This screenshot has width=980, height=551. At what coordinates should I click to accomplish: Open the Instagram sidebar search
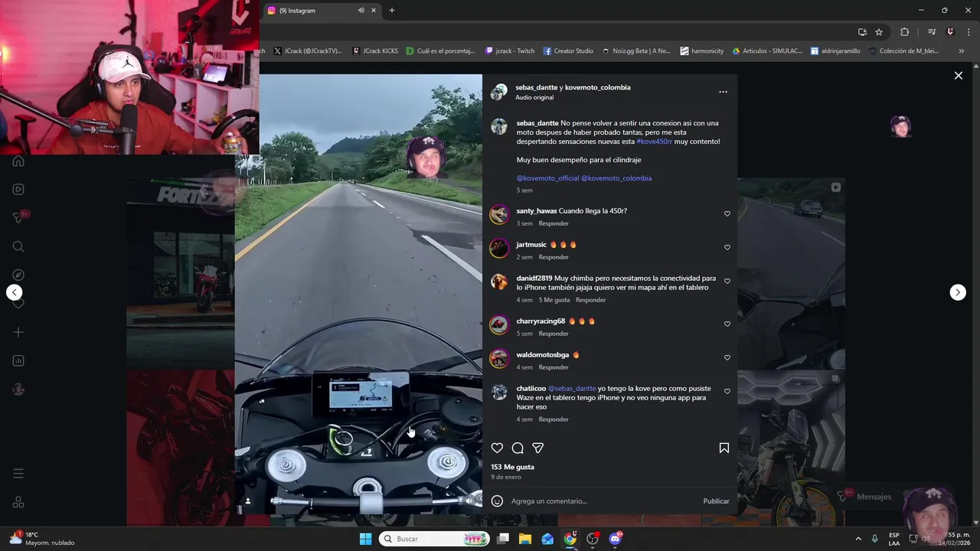(18, 246)
